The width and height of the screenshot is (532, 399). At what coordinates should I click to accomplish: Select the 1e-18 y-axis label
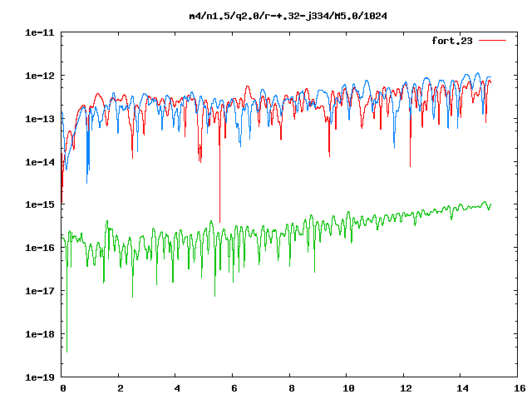click(x=40, y=334)
